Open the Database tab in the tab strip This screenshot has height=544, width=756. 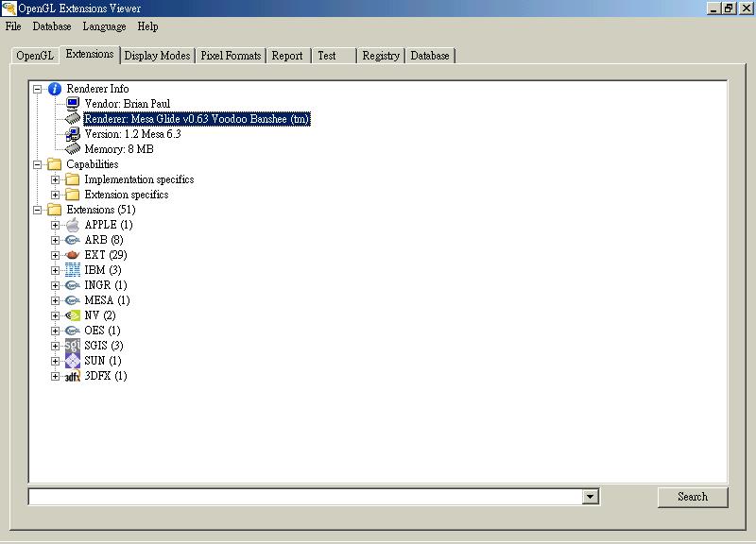click(430, 56)
